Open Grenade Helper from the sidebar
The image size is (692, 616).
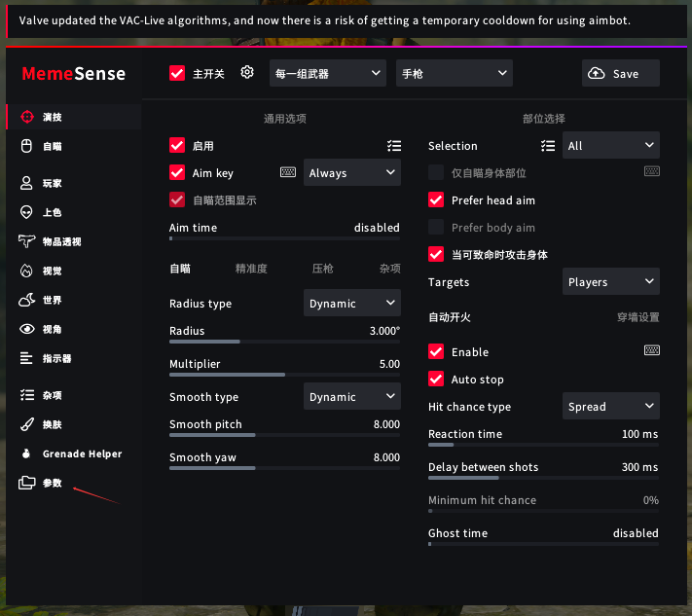click(x=81, y=453)
